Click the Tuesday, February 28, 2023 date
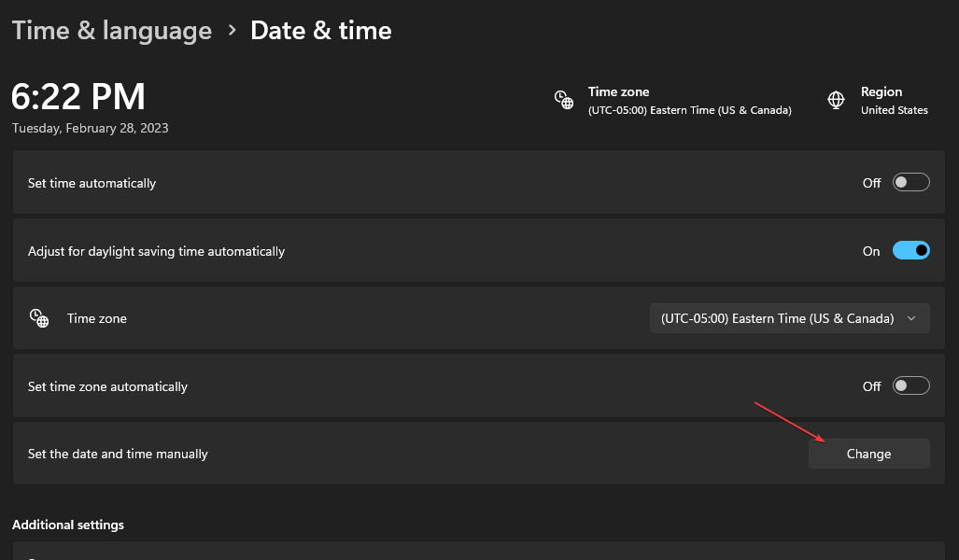The image size is (959, 560). pos(91,128)
